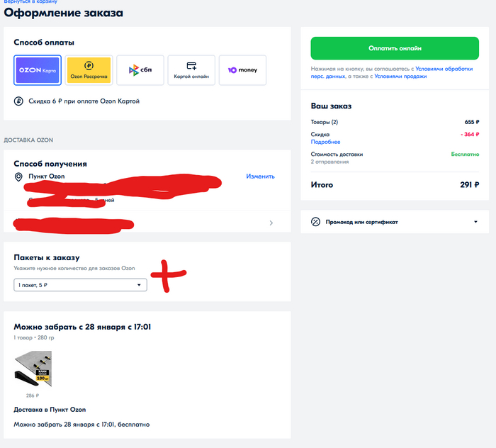Click Изменить for pickup point
This screenshot has width=496, height=448.
pos(260,177)
